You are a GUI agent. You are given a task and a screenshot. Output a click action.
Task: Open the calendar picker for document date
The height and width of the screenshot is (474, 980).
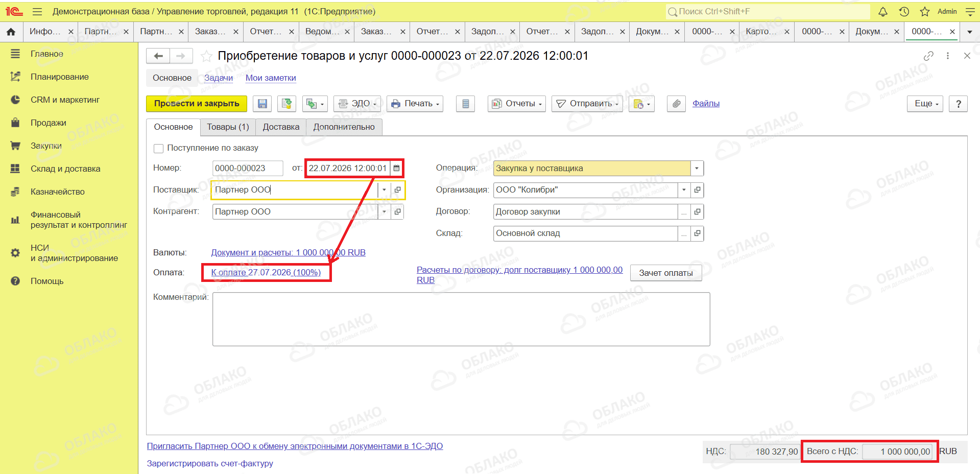click(x=396, y=168)
